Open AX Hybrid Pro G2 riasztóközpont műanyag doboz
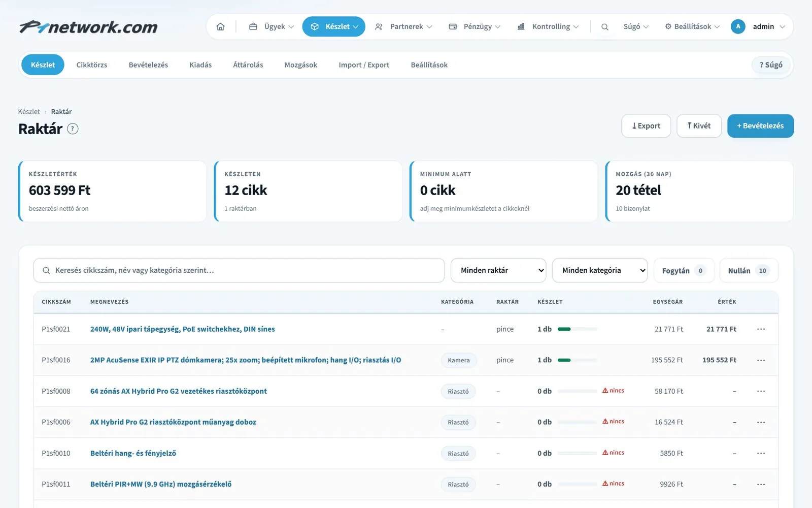This screenshot has height=508, width=812. click(173, 422)
